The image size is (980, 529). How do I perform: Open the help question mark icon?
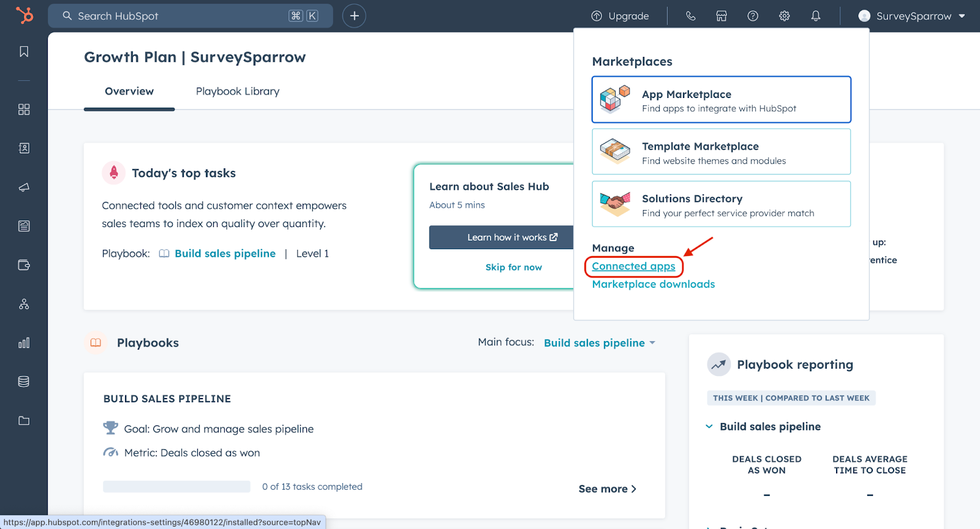(753, 16)
